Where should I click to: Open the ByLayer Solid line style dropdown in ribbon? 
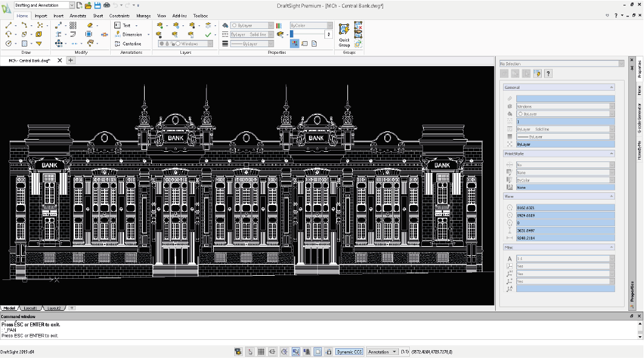[271, 34]
